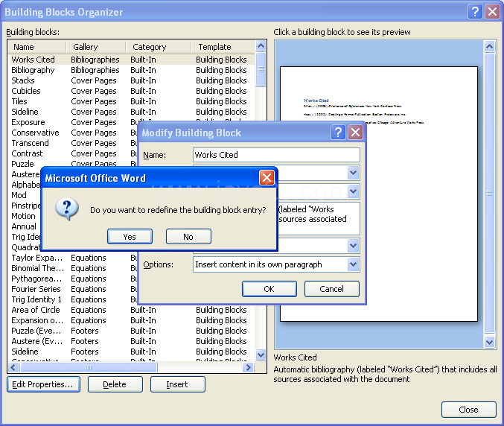Click OK in Modify Building Block dialog

point(269,289)
